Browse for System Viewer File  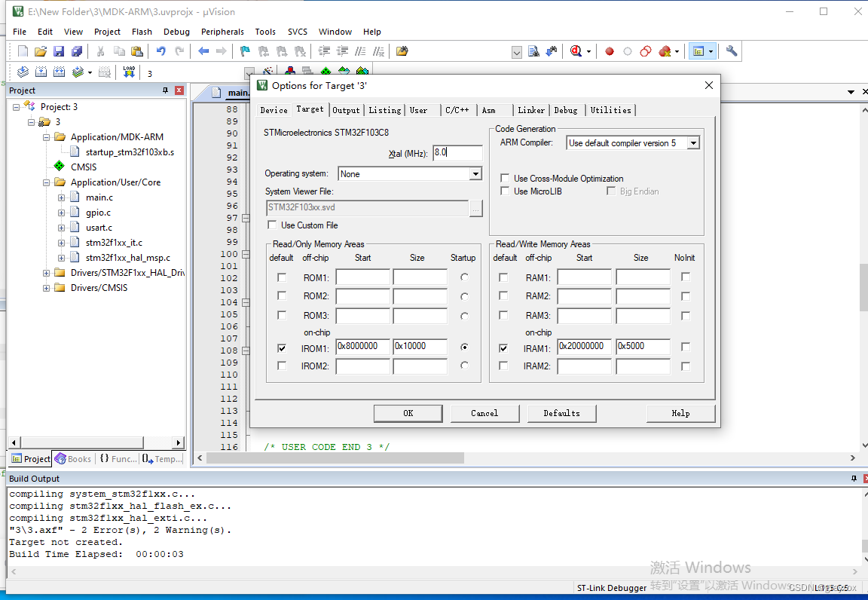(x=476, y=208)
